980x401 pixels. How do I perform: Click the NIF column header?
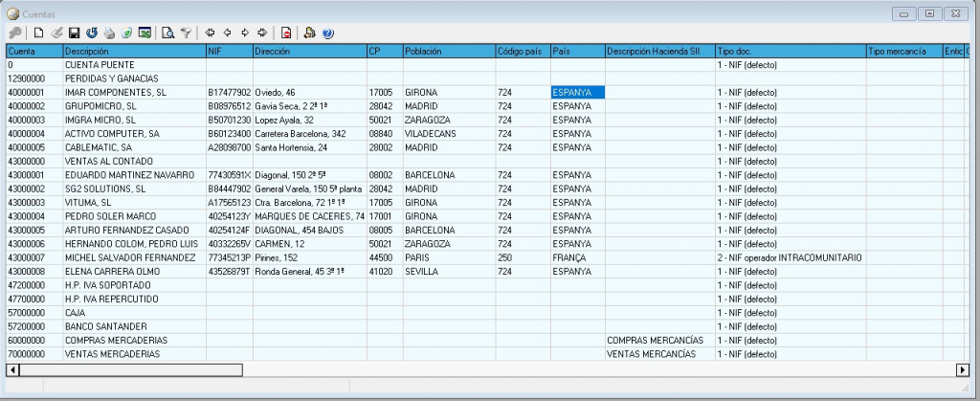[230, 52]
